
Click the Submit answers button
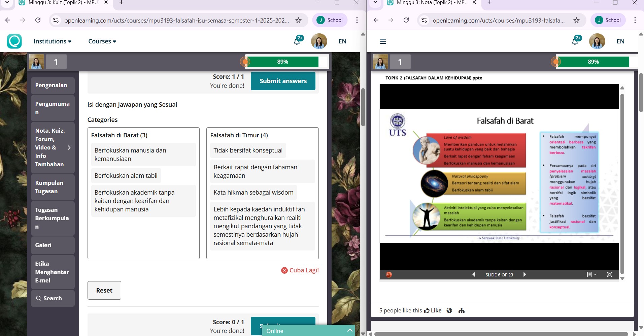[x=283, y=81]
